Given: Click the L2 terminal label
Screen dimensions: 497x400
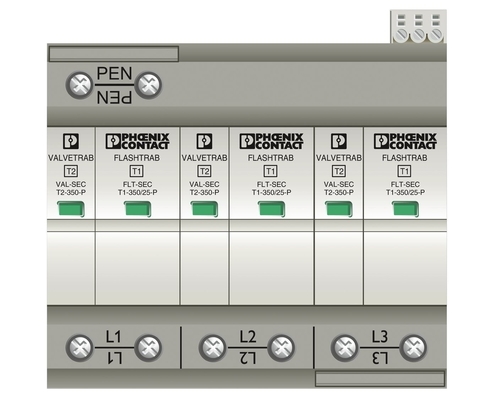Looking at the screenshot, I should [248, 347].
